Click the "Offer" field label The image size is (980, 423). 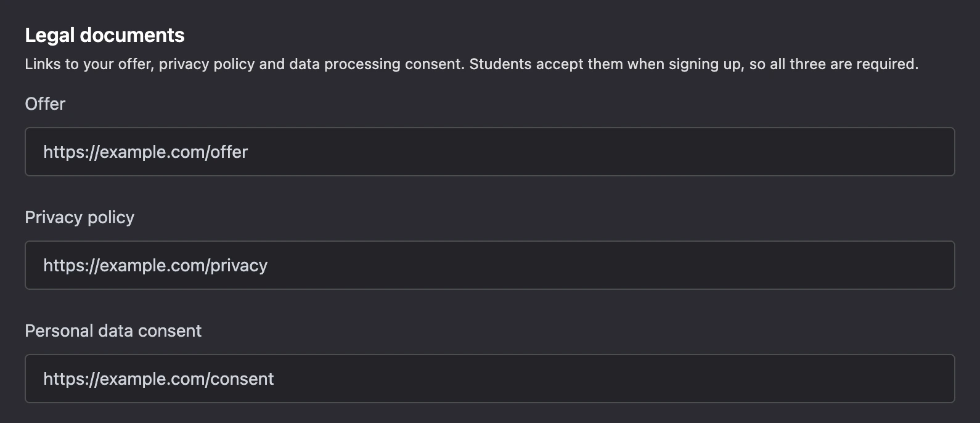click(45, 104)
